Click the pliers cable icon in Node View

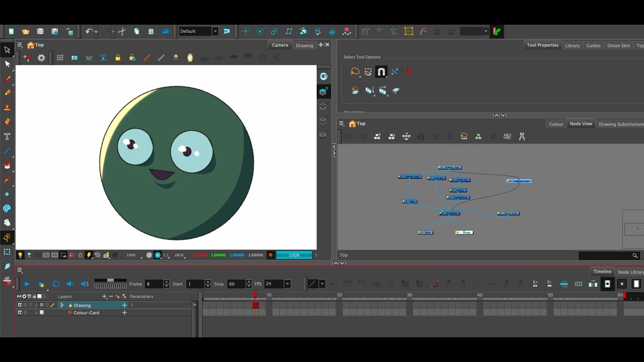coord(522,136)
